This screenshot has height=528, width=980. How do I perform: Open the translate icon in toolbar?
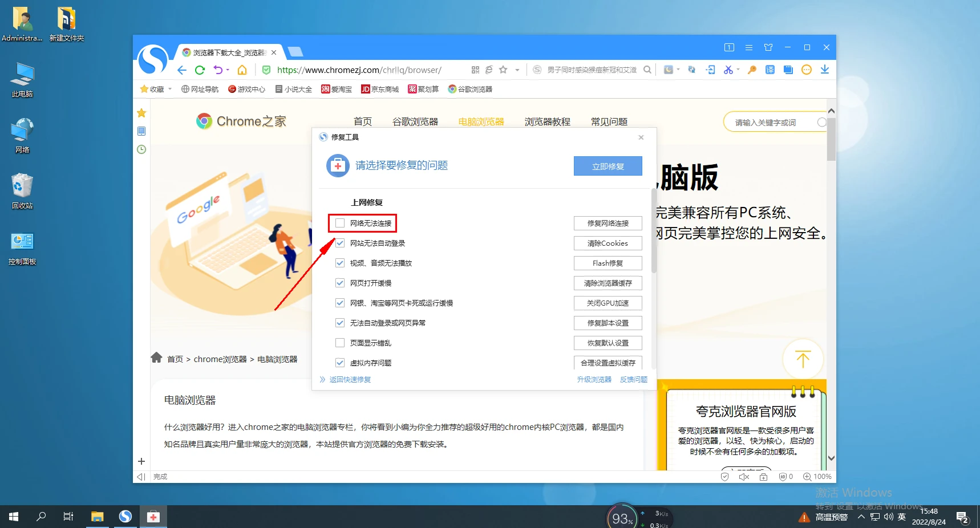pyautogui.click(x=770, y=70)
